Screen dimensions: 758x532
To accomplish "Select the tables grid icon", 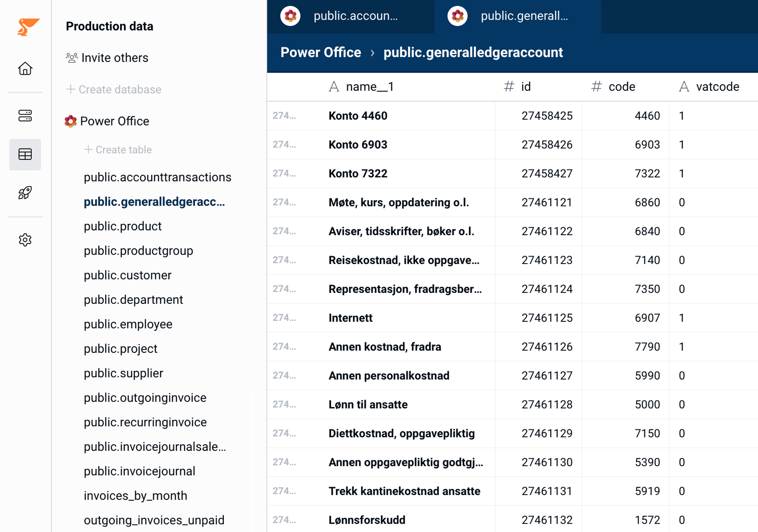I will (x=25, y=154).
